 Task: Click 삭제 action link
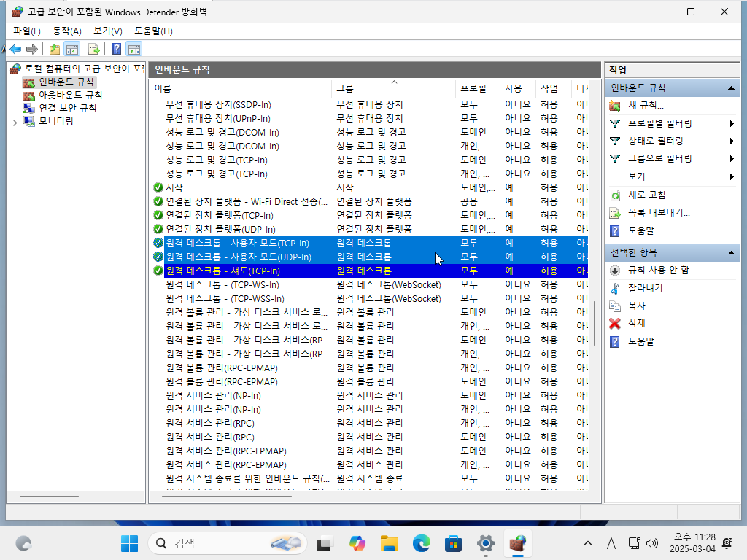636,323
